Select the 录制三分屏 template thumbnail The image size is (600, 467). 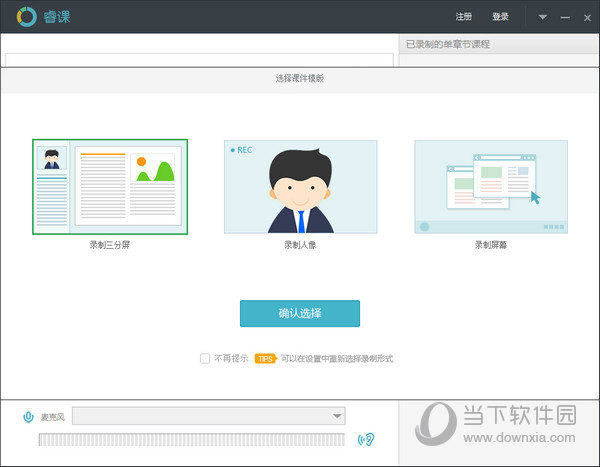(110, 187)
